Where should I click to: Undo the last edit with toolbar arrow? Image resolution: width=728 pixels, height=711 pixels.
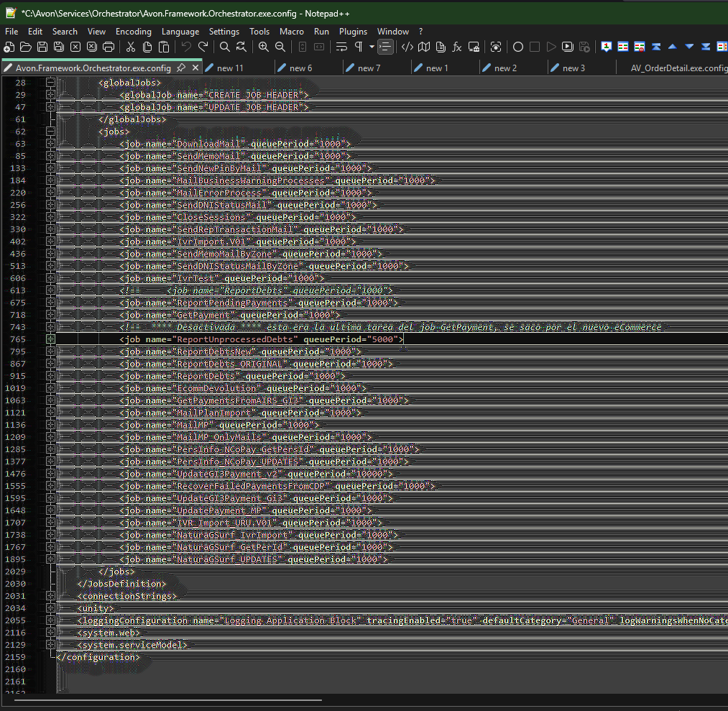pos(186,47)
